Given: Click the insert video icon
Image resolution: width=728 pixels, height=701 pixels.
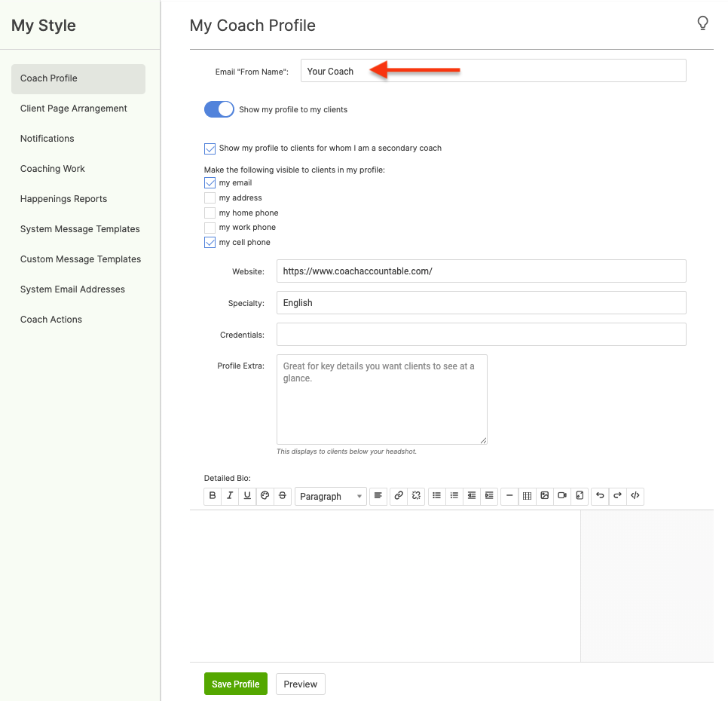Looking at the screenshot, I should (x=561, y=496).
